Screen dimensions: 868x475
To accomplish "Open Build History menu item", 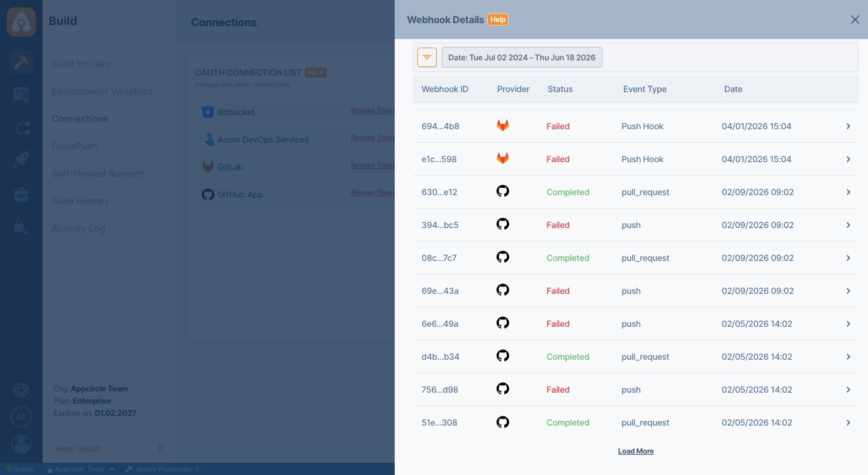I will tap(80, 201).
